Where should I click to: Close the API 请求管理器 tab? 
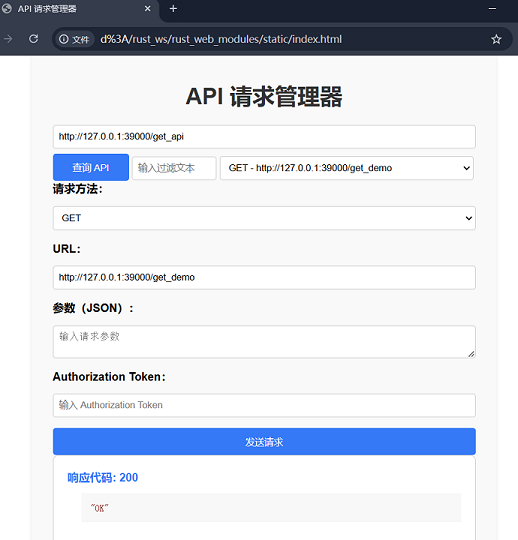tap(147, 9)
